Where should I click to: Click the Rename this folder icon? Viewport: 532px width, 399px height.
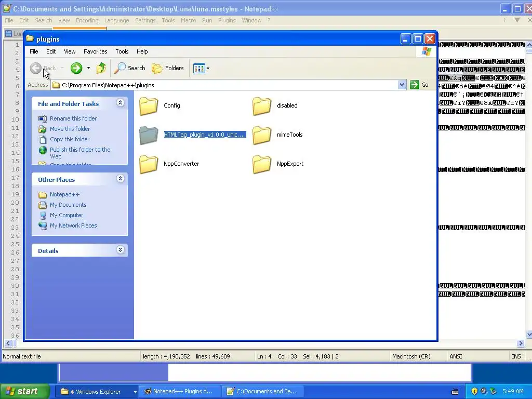(43, 119)
